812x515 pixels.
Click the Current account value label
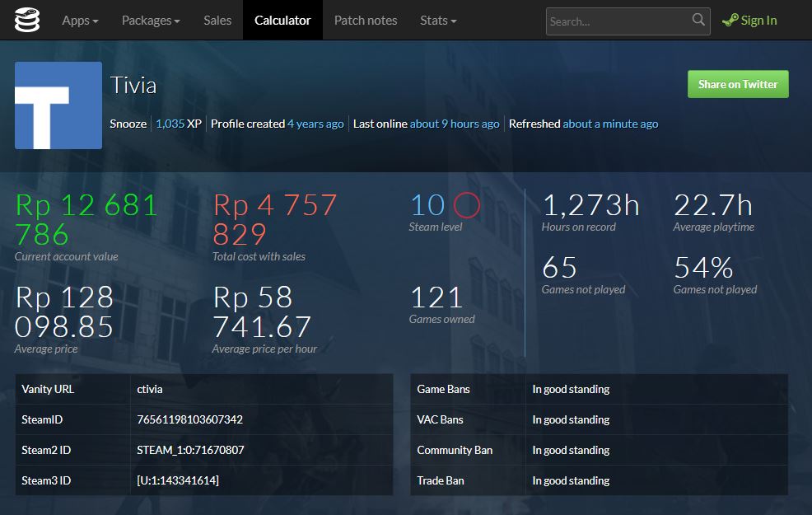point(66,256)
